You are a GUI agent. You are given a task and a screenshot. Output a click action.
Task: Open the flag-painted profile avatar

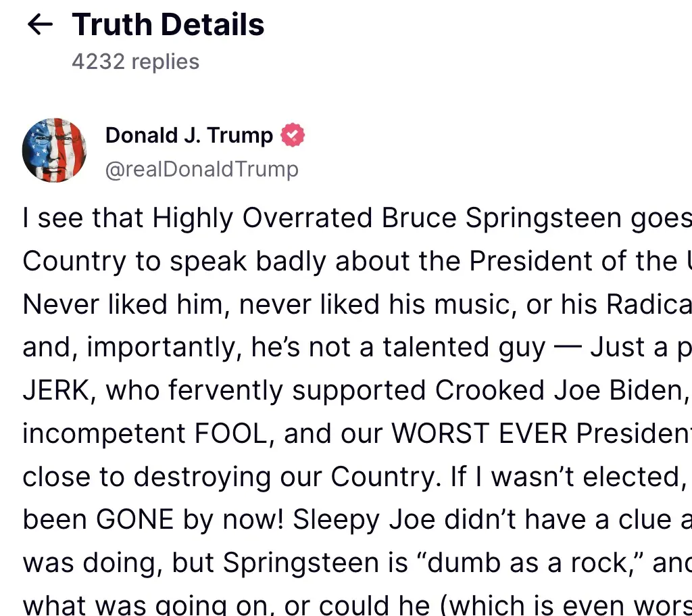tap(54, 150)
